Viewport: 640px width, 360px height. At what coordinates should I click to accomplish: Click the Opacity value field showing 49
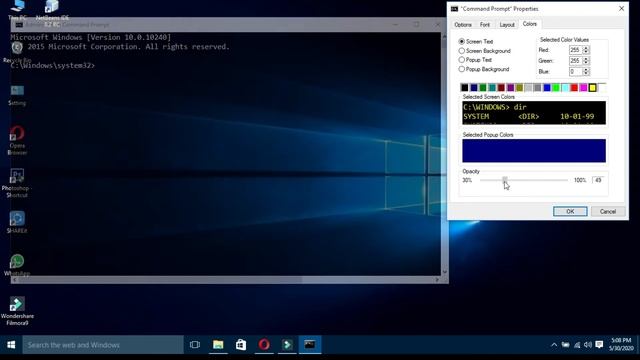(598, 180)
